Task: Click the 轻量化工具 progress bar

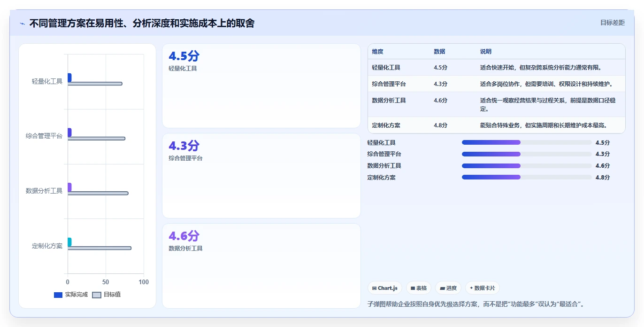Action: pos(527,142)
